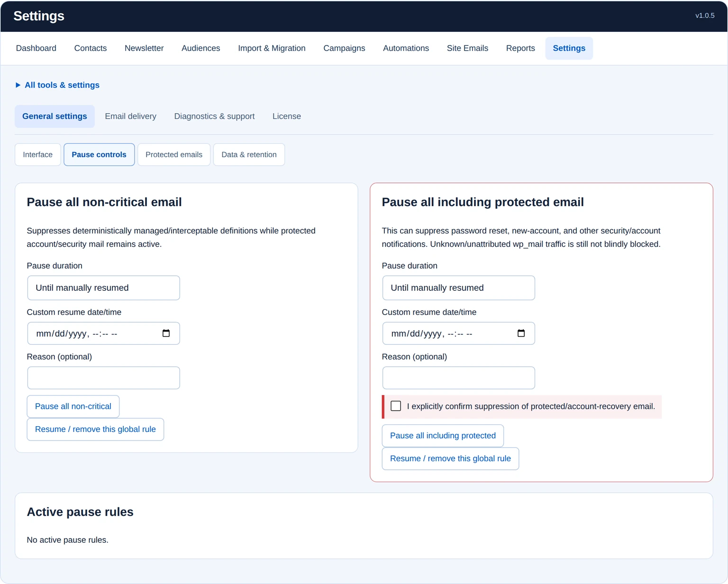Click Reason field in protected pause card

[x=458, y=378]
